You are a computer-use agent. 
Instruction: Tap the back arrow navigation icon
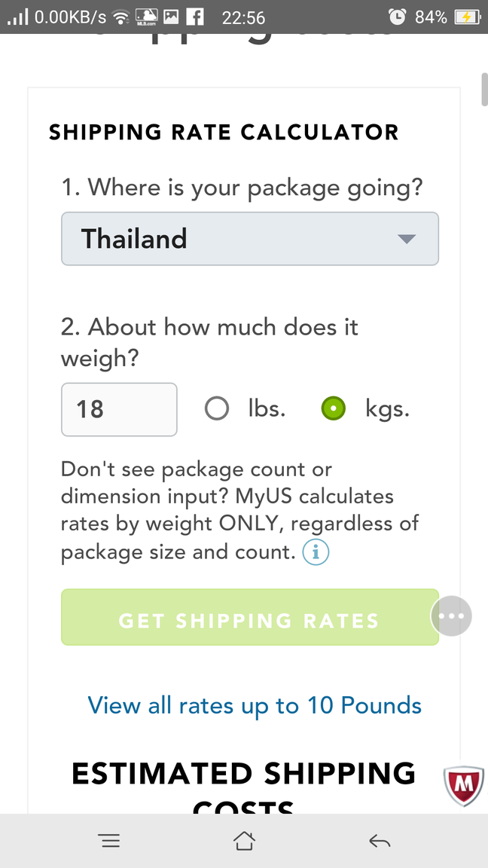[380, 842]
